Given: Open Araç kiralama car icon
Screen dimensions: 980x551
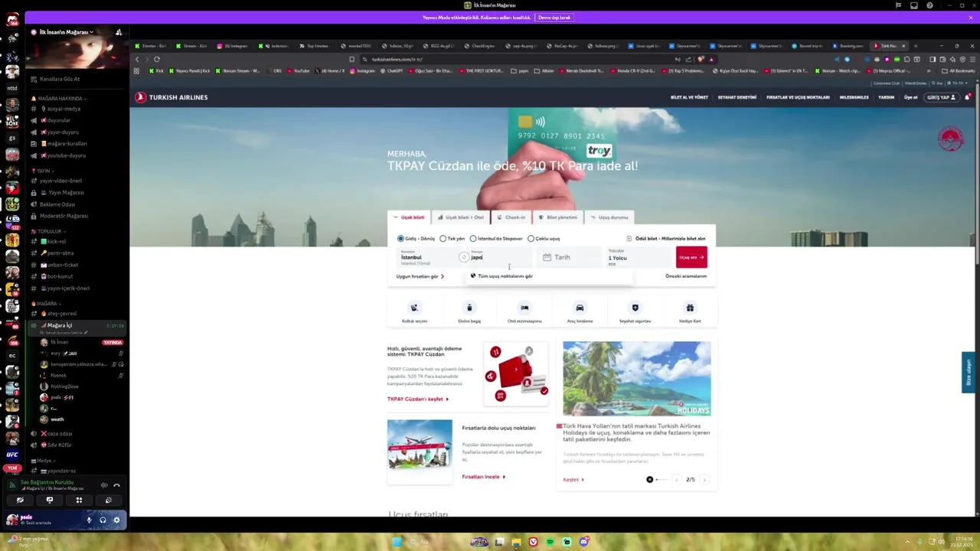Looking at the screenshot, I should (580, 308).
